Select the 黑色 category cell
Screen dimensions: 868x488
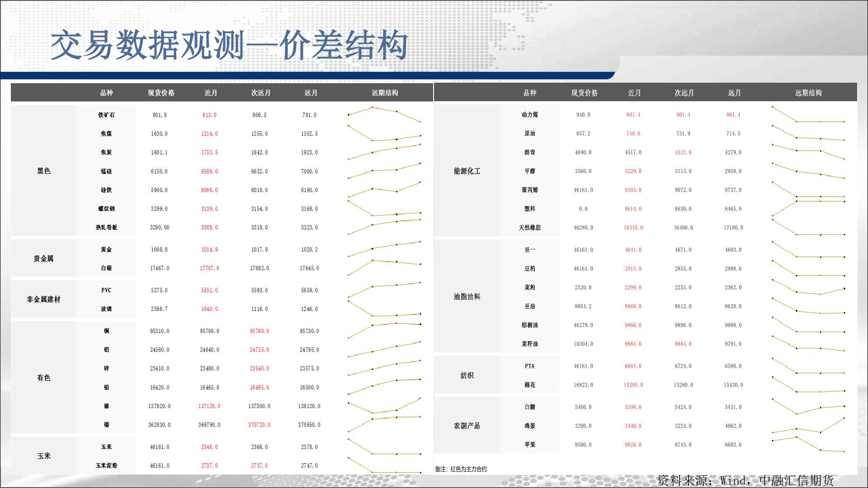click(x=44, y=171)
